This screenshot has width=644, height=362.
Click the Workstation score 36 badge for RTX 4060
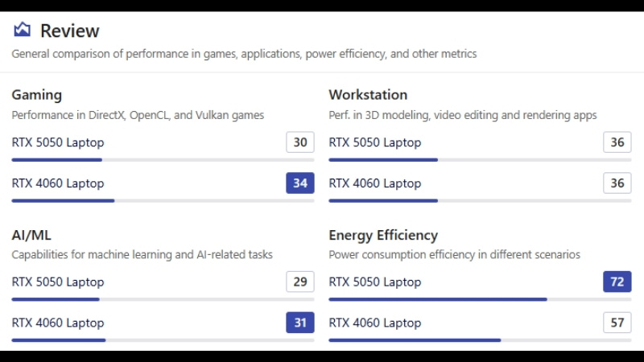[x=617, y=183]
